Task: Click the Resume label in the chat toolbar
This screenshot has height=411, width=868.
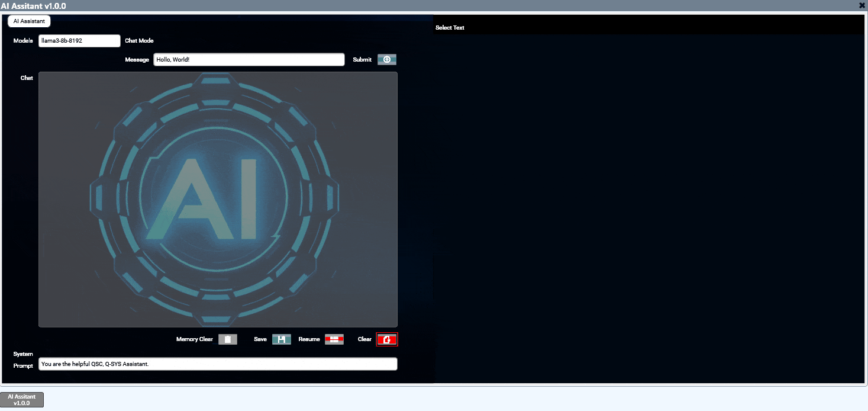Action: [x=309, y=339]
